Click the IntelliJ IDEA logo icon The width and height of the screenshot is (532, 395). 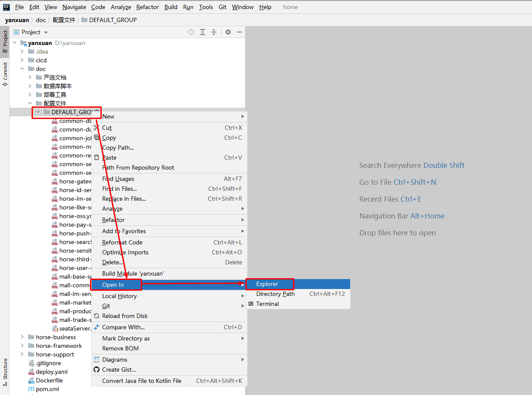[6, 7]
